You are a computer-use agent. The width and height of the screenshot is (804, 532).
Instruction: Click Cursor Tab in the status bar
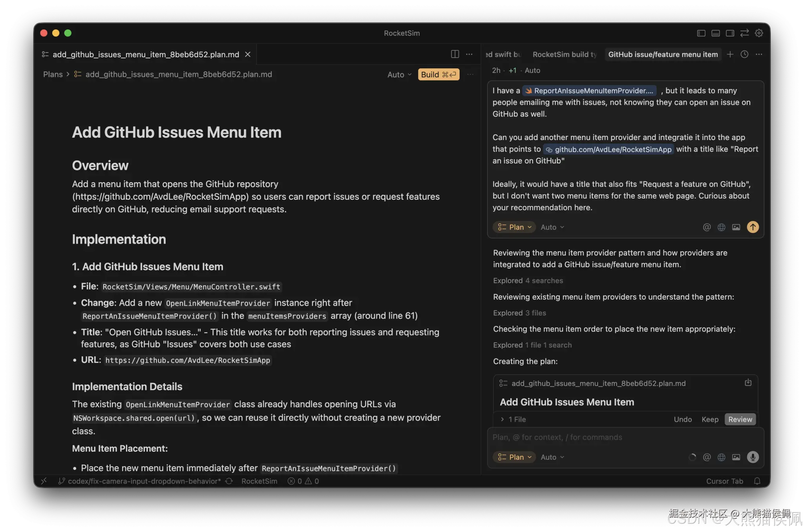click(x=725, y=481)
